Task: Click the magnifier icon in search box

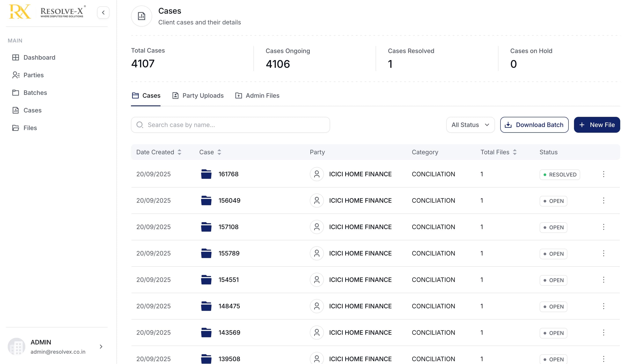Action: (140, 125)
